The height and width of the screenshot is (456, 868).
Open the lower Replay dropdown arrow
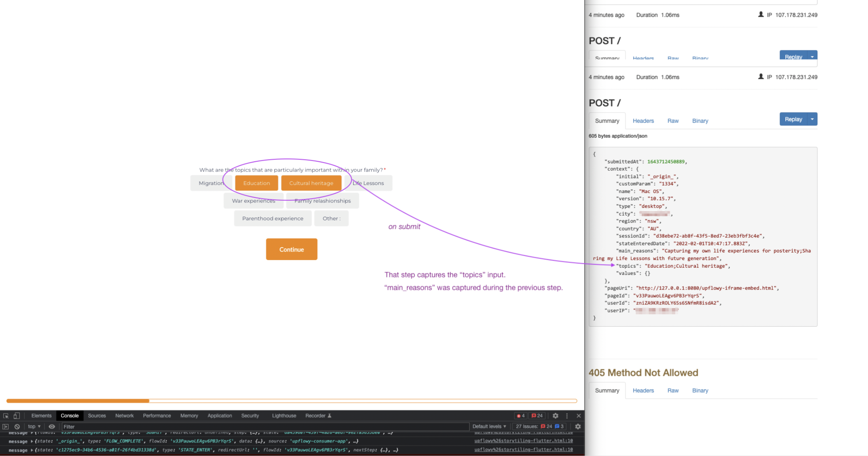[x=812, y=119]
